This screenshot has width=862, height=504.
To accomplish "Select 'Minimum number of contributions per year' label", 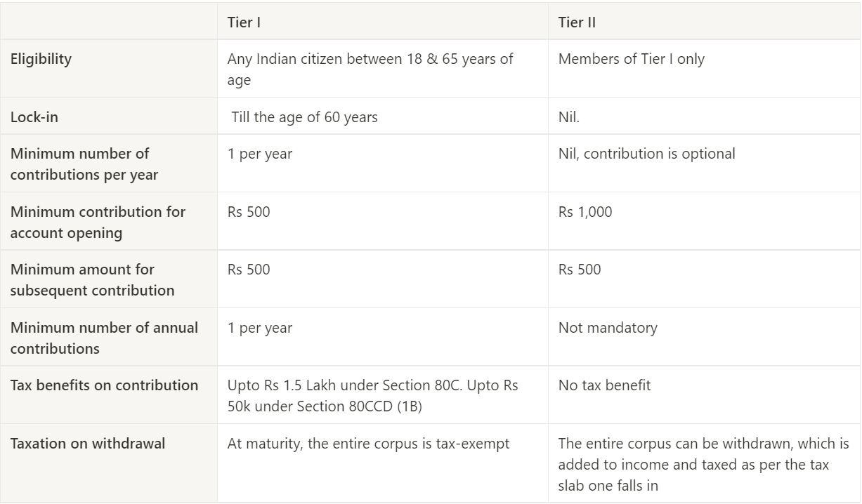I will (84, 164).
